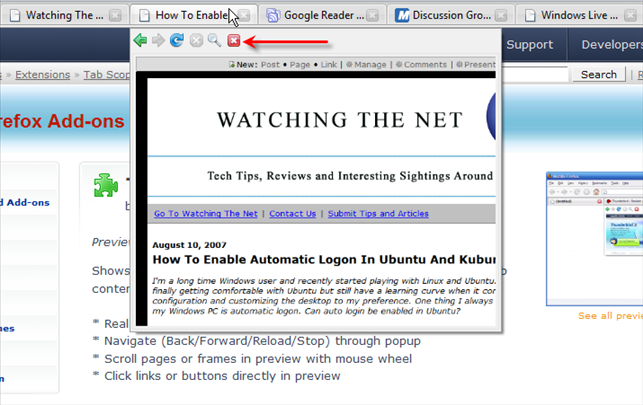Click the search input field beside Search
The width and height of the screenshot is (643, 405).
pyautogui.click(x=535, y=74)
